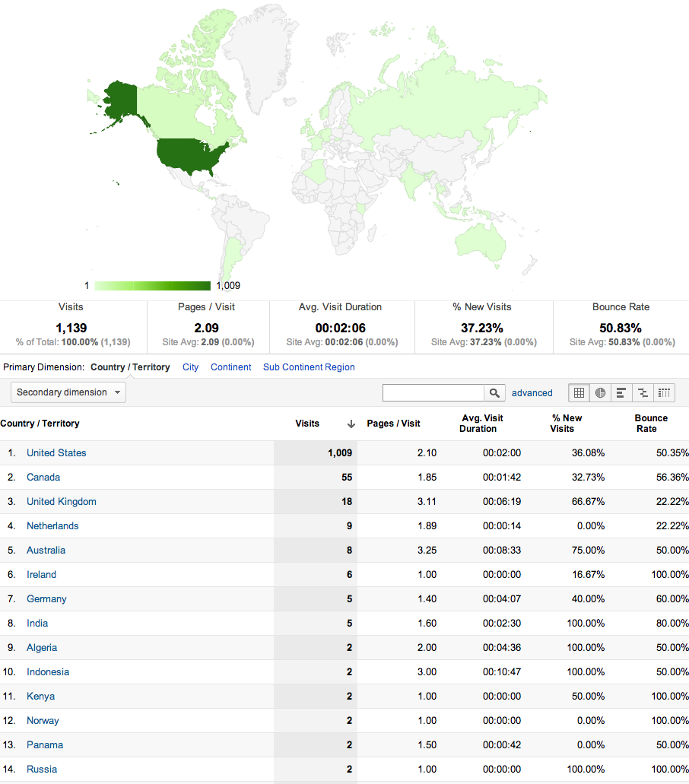Screen dimensions: 689x784
Task: Switch primary dimension to Continent
Action: pos(231,367)
